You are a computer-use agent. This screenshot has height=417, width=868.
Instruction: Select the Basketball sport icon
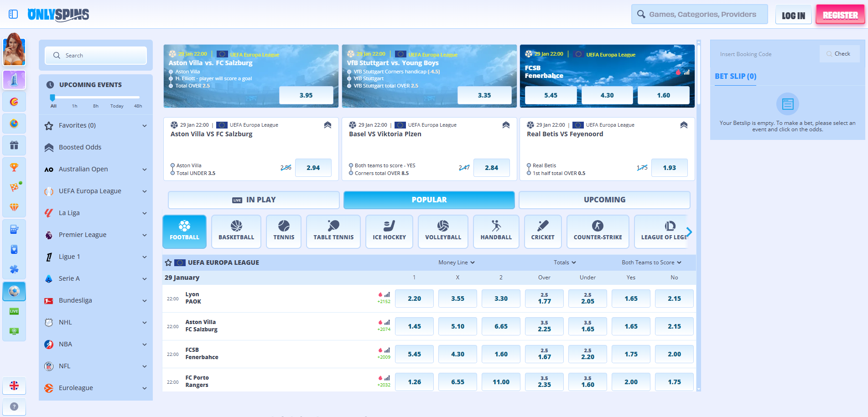[236, 232]
